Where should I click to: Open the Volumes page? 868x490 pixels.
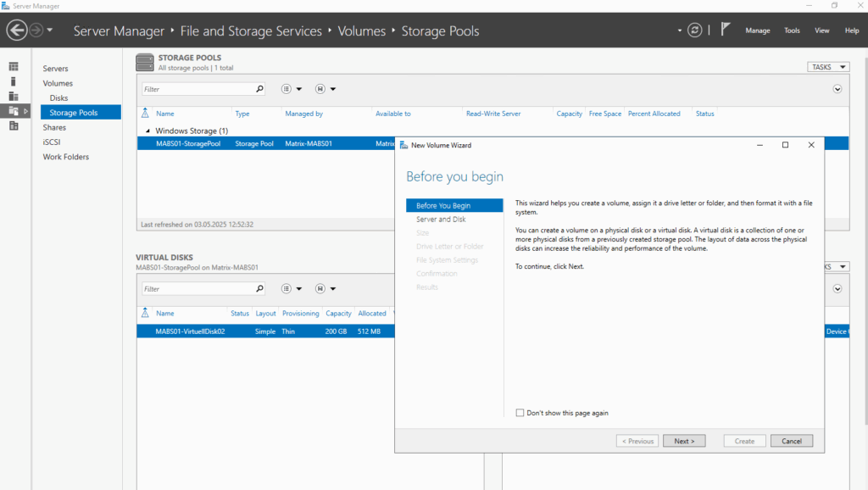58,83
